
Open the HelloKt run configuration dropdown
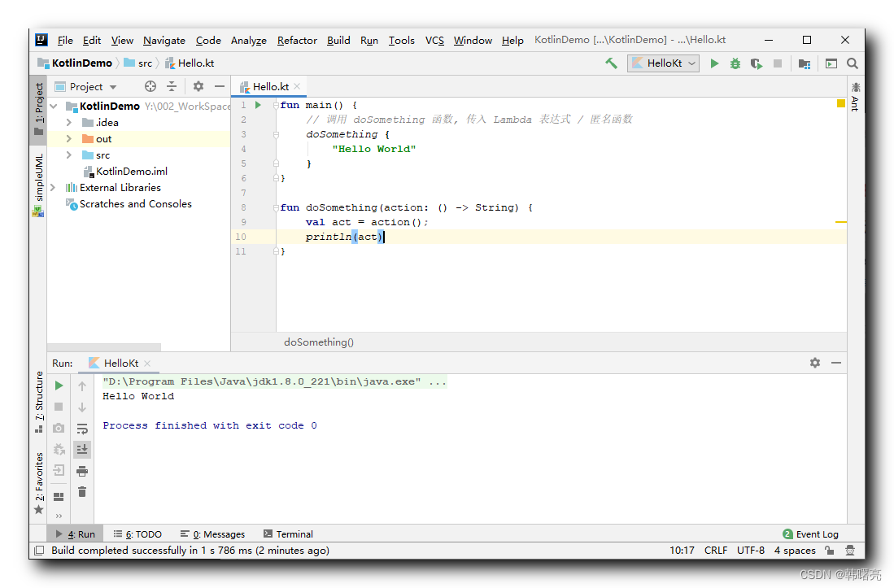coord(664,63)
